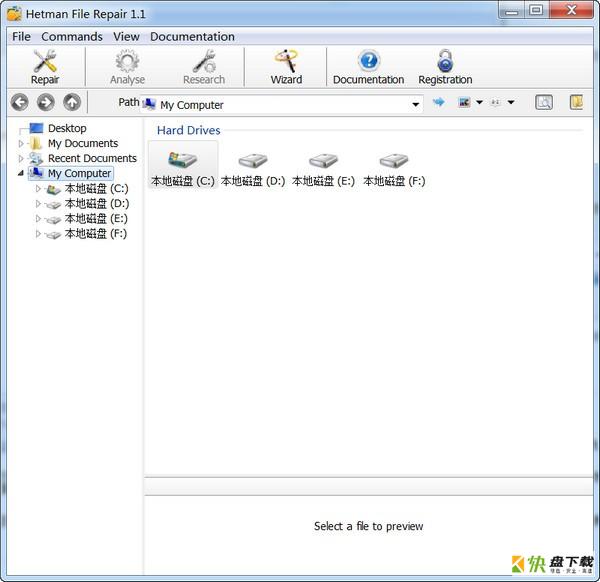600x582 pixels.
Task: Click the folder panel icon at far right
Action: click(x=576, y=102)
